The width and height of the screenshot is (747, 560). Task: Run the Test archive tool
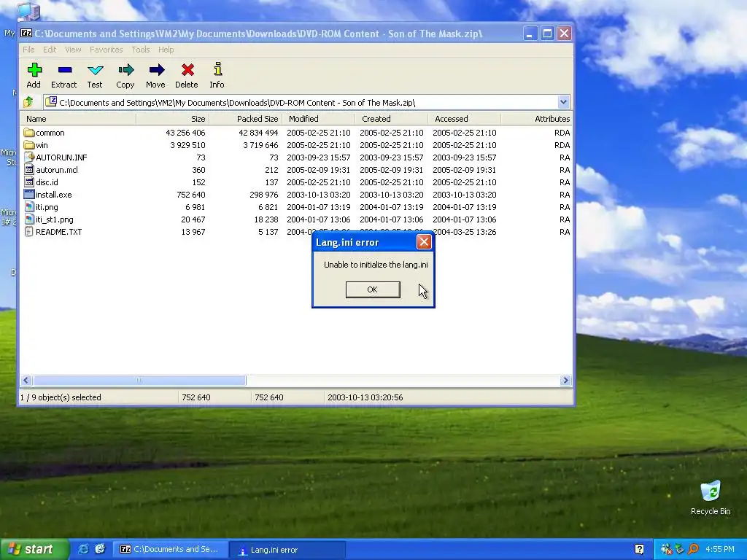(95, 71)
